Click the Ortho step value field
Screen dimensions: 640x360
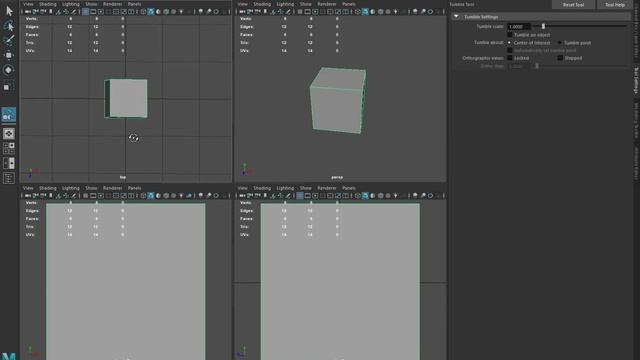tap(519, 66)
